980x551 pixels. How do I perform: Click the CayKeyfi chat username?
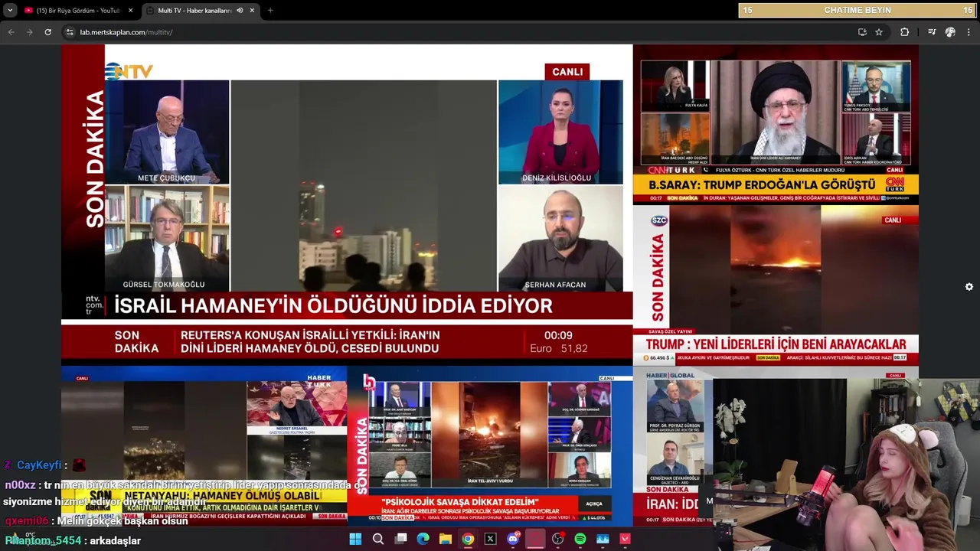[39, 465]
